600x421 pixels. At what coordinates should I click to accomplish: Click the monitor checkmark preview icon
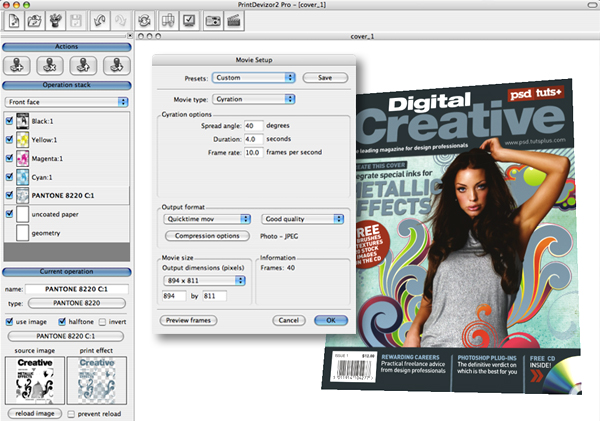coord(189,21)
